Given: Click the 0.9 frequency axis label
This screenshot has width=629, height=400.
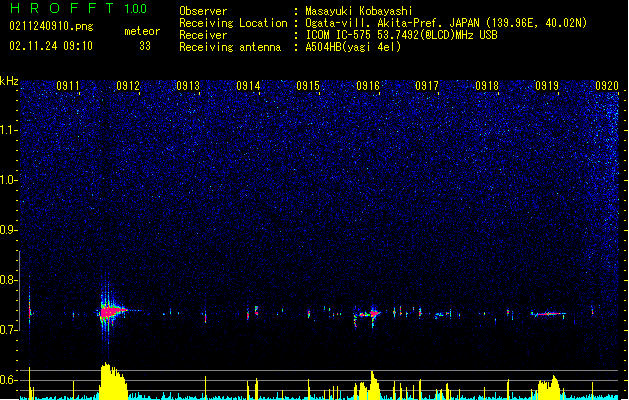Looking at the screenshot, I should pyautogui.click(x=9, y=230).
